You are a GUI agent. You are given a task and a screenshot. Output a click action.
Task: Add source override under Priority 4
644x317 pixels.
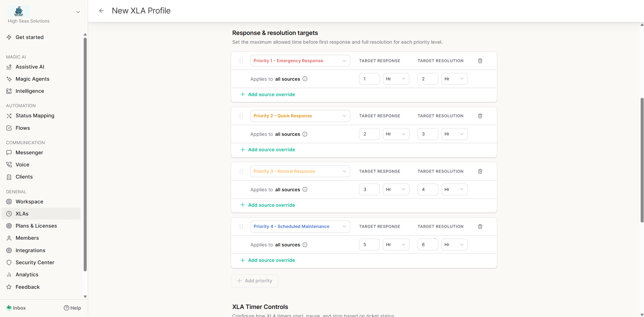268,260
